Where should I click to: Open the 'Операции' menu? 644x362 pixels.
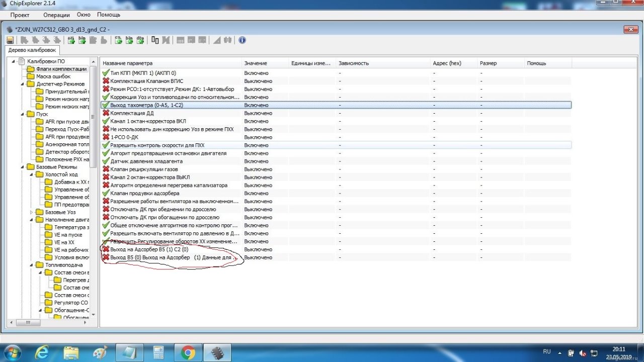[x=56, y=15]
